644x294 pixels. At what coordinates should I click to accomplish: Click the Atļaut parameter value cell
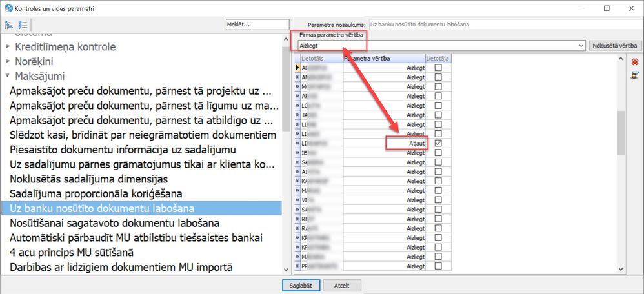[384, 143]
